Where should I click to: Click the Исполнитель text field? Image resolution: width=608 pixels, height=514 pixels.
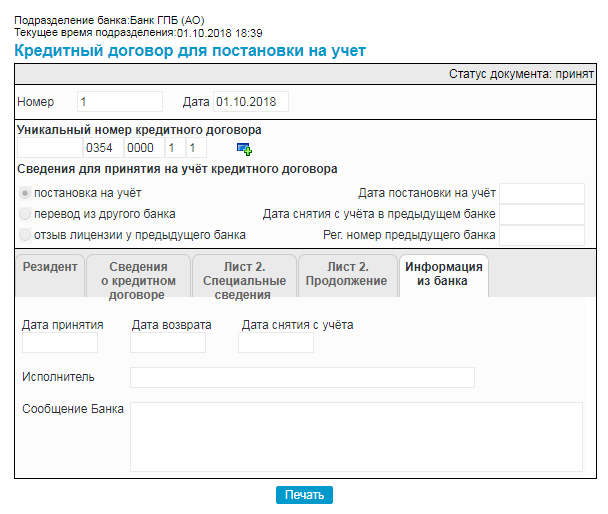(302, 377)
